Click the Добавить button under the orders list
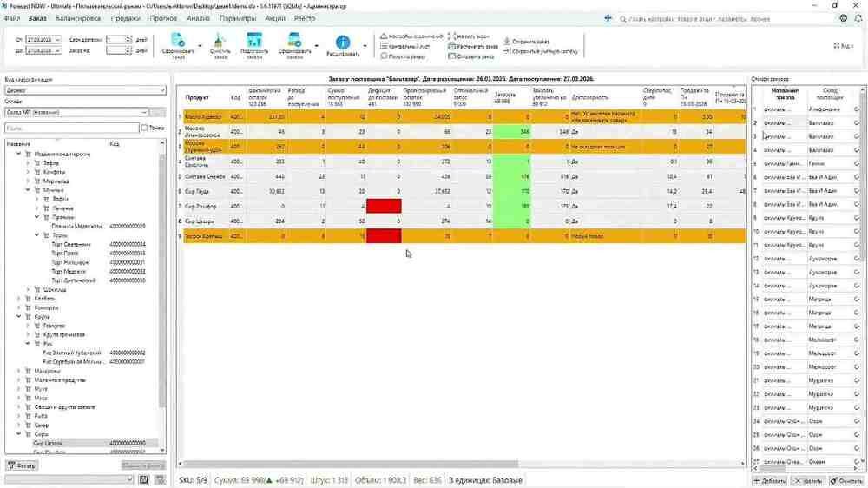Viewport: 868px width, 488px height. pyautogui.click(x=769, y=481)
